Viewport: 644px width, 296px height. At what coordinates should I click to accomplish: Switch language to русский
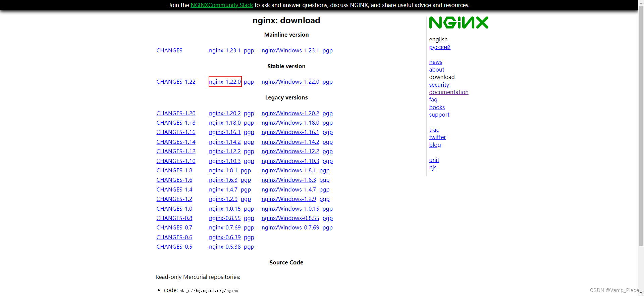[440, 47]
